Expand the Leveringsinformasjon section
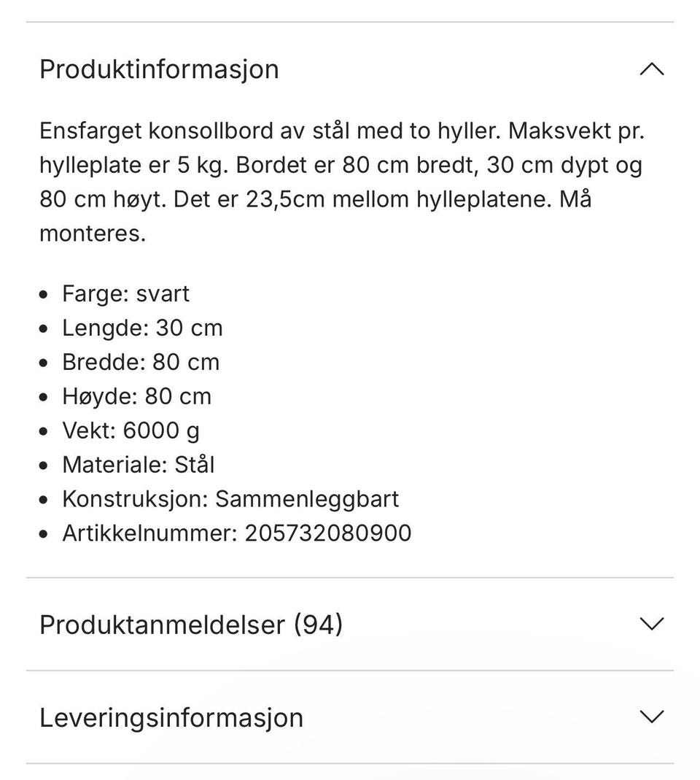700x780 pixels. click(171, 717)
